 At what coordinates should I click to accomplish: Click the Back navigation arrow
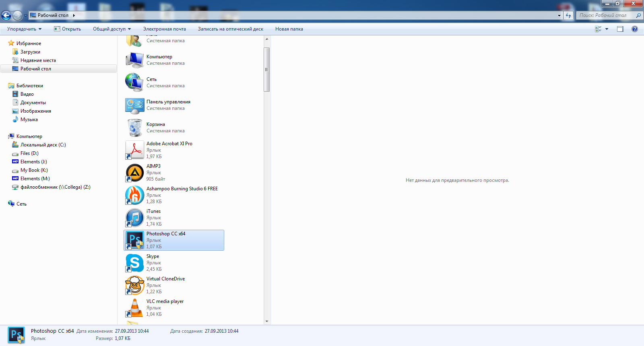pyautogui.click(x=6, y=15)
